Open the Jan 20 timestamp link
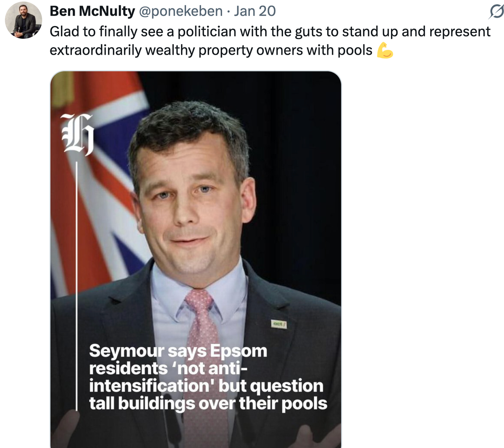The width and height of the screenshot is (504, 448). [255, 11]
